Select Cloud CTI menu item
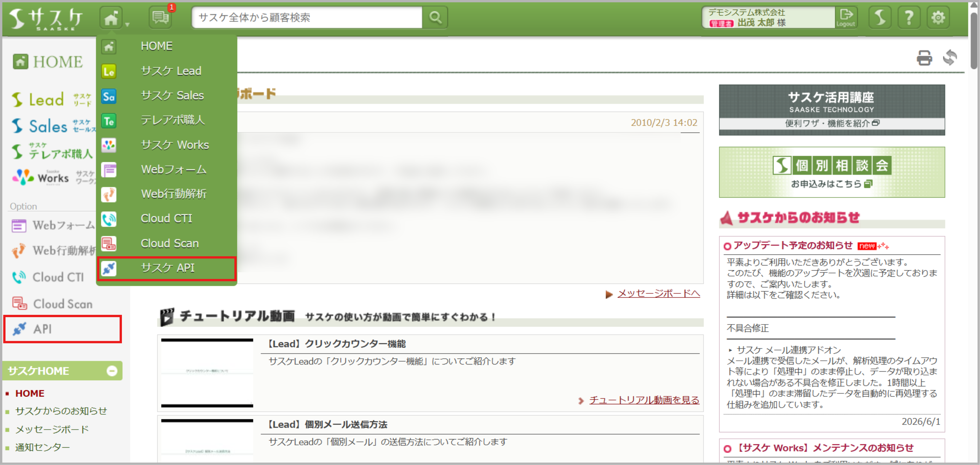Viewport: 980px width, 465px height. [x=167, y=219]
